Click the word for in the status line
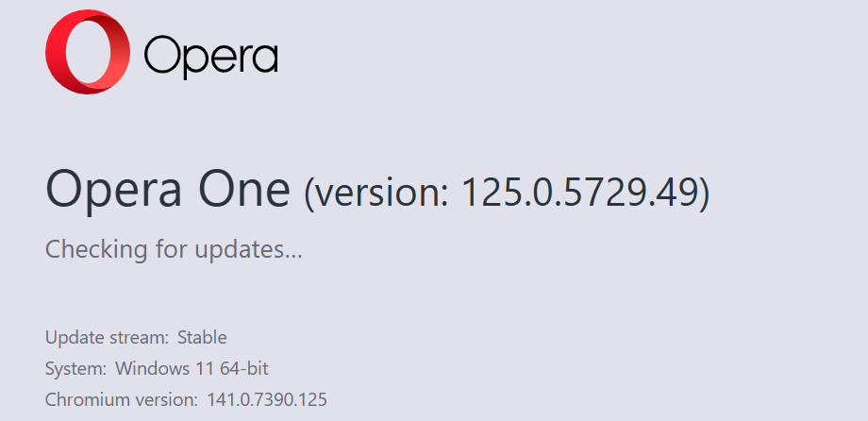Image resolution: width=868 pixels, height=421 pixels. click(165, 251)
